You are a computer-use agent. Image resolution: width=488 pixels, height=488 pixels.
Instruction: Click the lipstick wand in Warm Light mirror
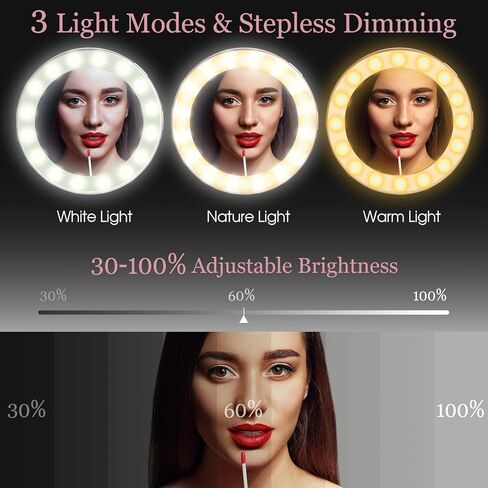[399, 162]
